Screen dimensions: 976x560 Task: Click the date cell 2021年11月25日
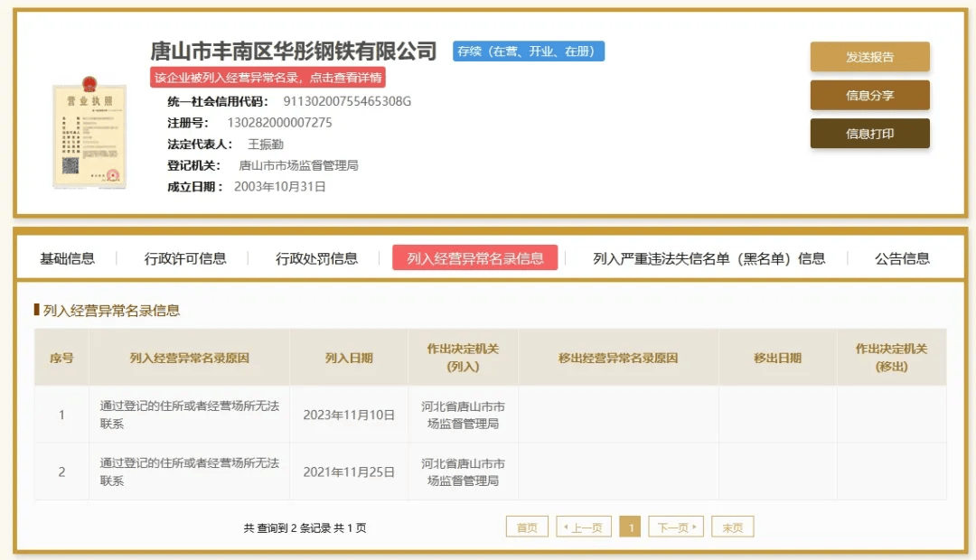coord(349,472)
